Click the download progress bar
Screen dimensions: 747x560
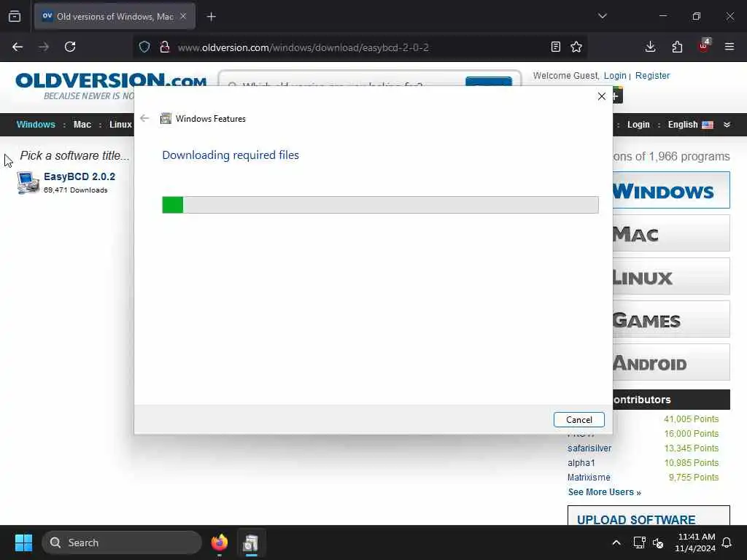(x=380, y=205)
